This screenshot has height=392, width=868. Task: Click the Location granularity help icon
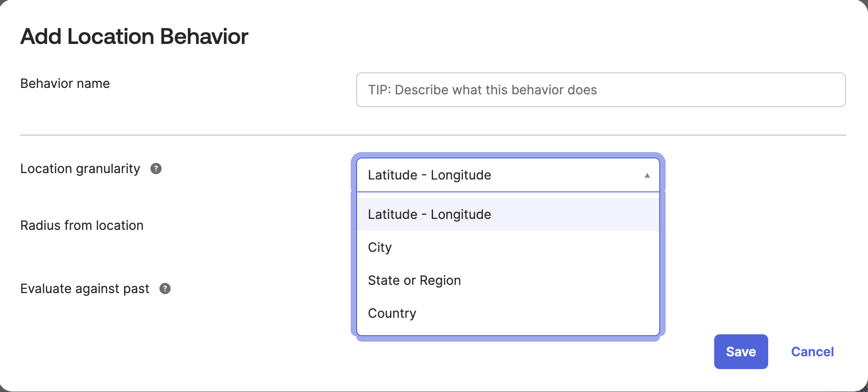click(156, 169)
